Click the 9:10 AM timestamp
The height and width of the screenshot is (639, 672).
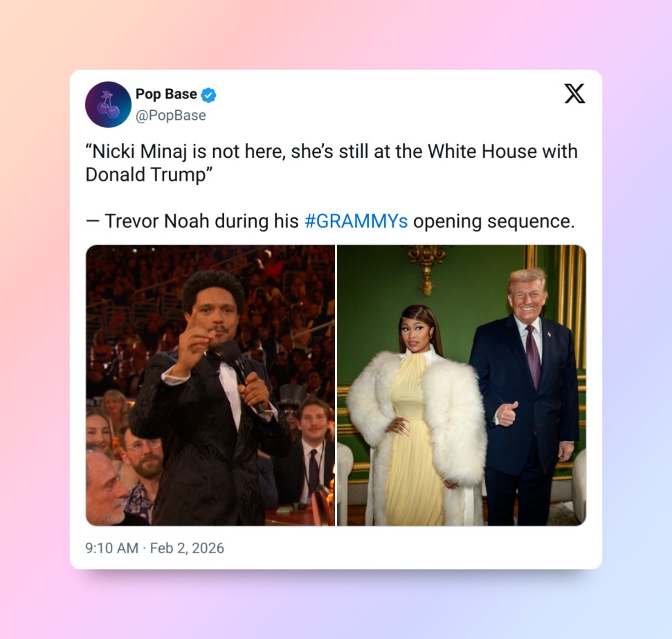(112, 548)
